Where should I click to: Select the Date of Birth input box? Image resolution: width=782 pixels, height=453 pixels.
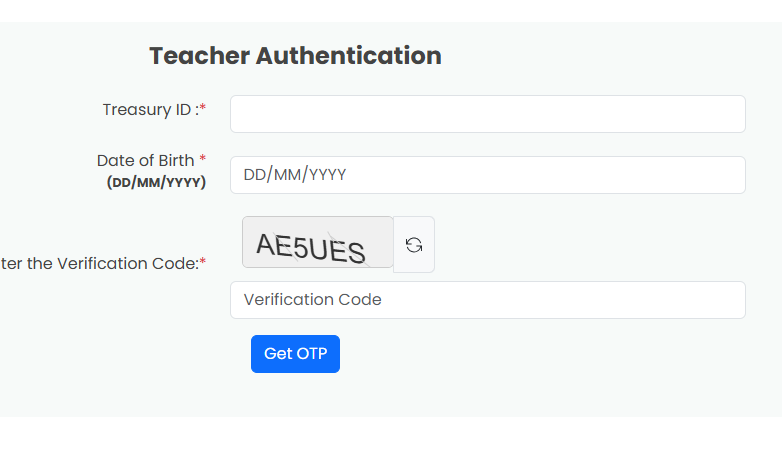pyautogui.click(x=487, y=175)
